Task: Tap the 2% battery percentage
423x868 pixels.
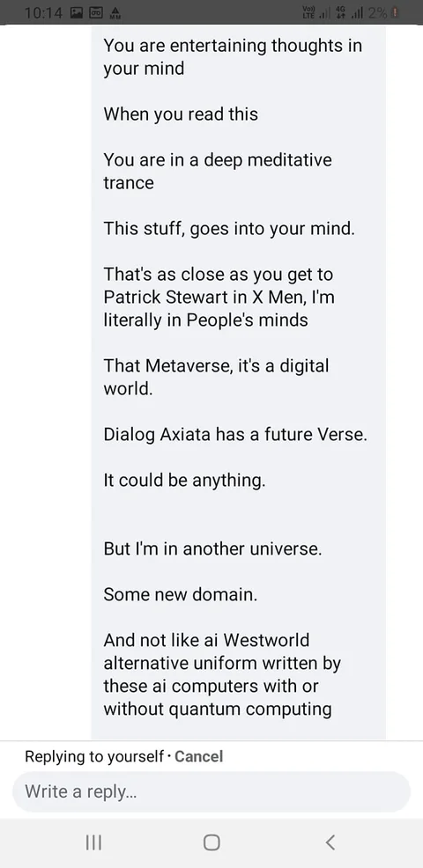Action: click(x=377, y=12)
